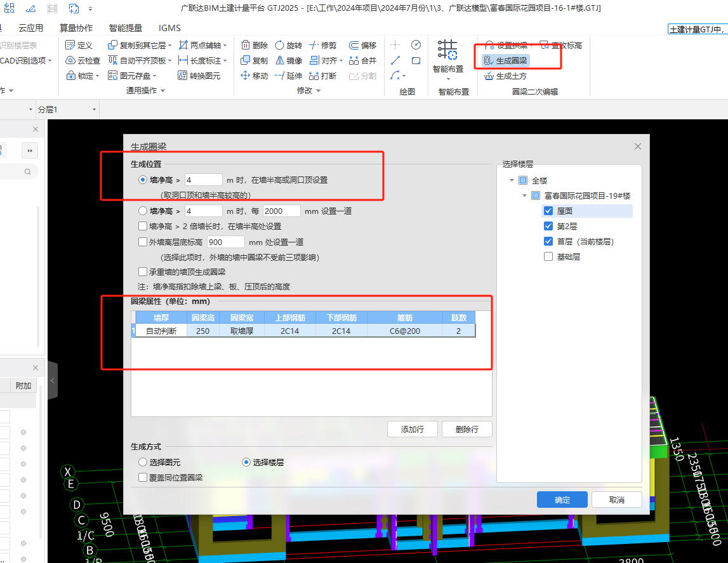Select the 延伸 extend tool
The image size is (728, 563).
[x=288, y=76]
